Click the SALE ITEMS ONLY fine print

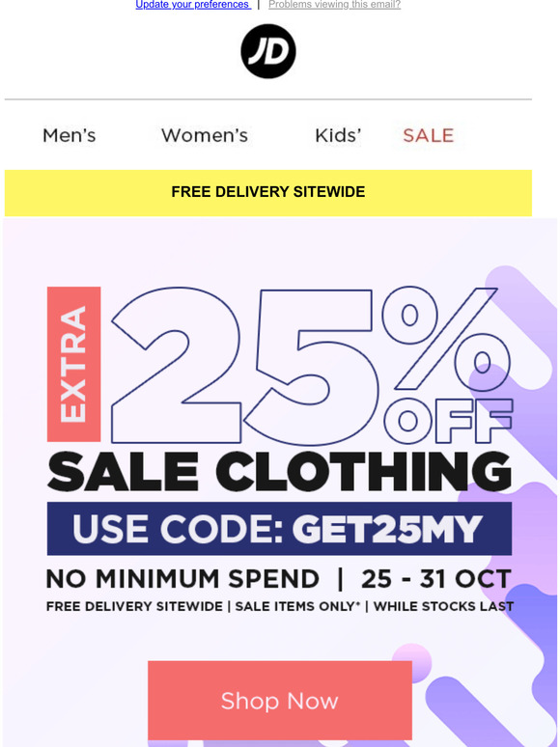[297, 606]
